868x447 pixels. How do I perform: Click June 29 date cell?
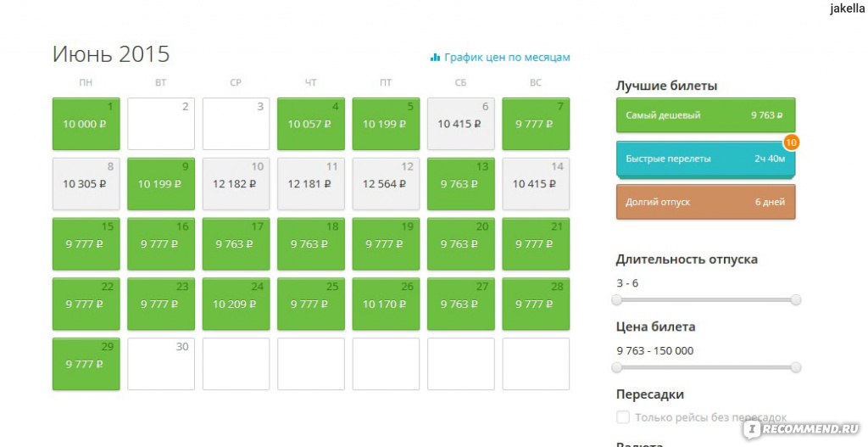(86, 364)
